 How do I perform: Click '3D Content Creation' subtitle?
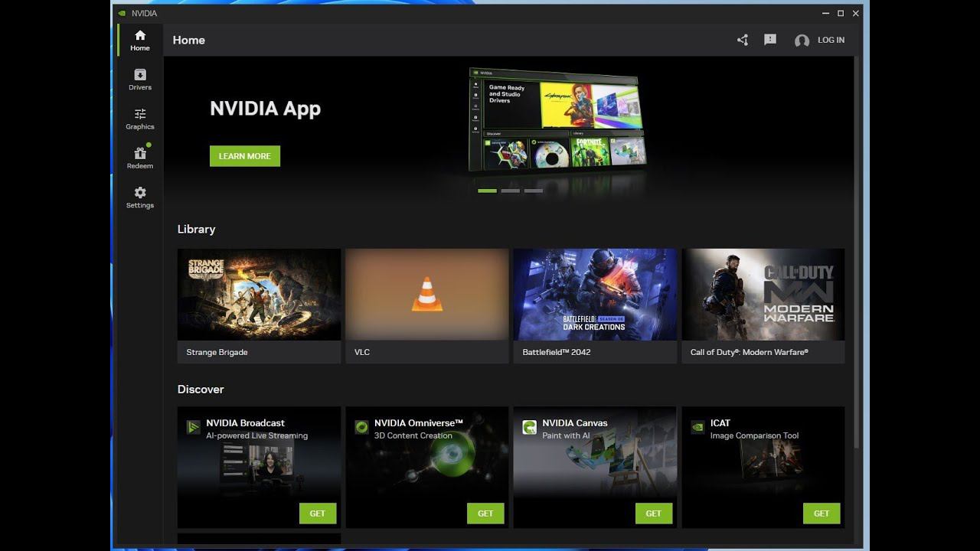[x=413, y=435]
